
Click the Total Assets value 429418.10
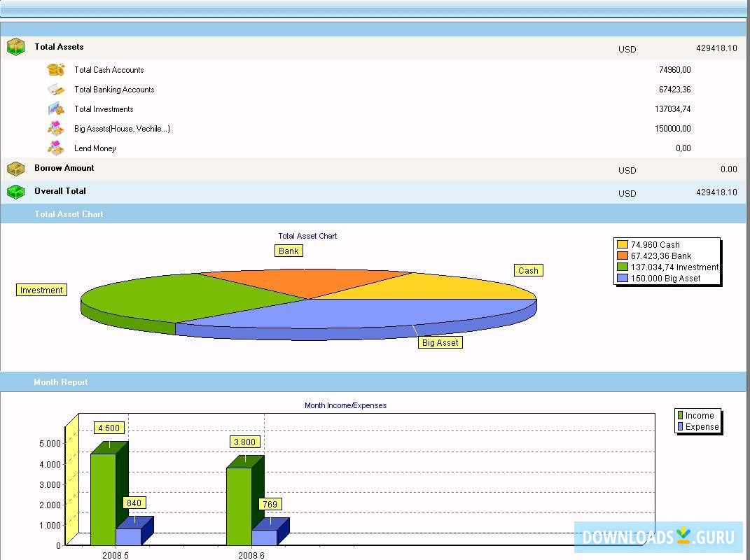click(x=716, y=48)
